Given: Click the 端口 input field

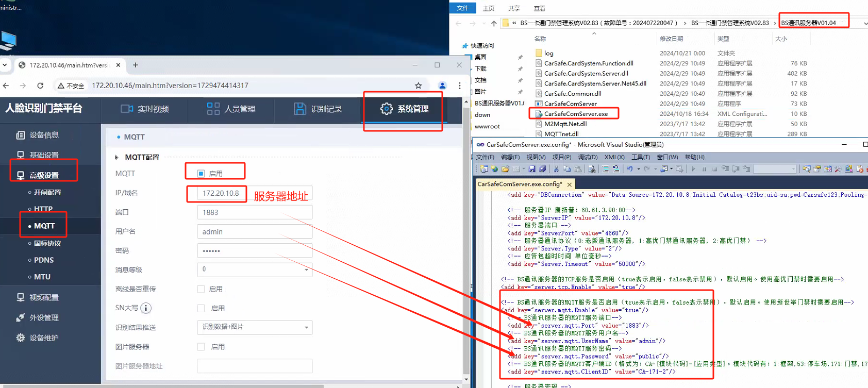Looking at the screenshot, I should point(255,212).
